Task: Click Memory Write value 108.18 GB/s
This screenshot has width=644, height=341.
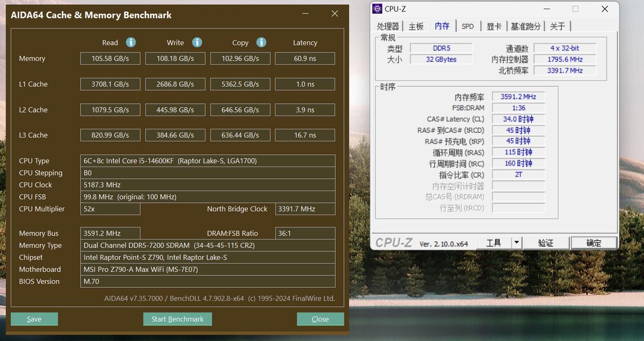Action: tap(175, 59)
